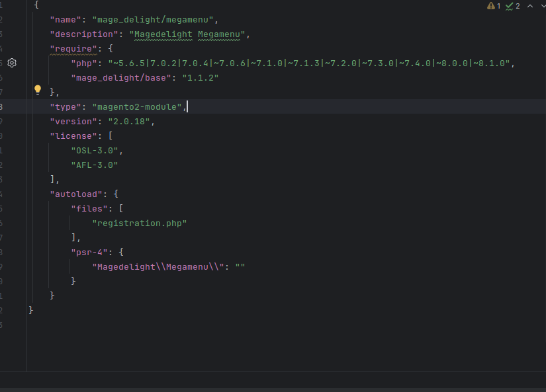
Task: Click the warning triangle inspection indicator
Action: [491, 6]
